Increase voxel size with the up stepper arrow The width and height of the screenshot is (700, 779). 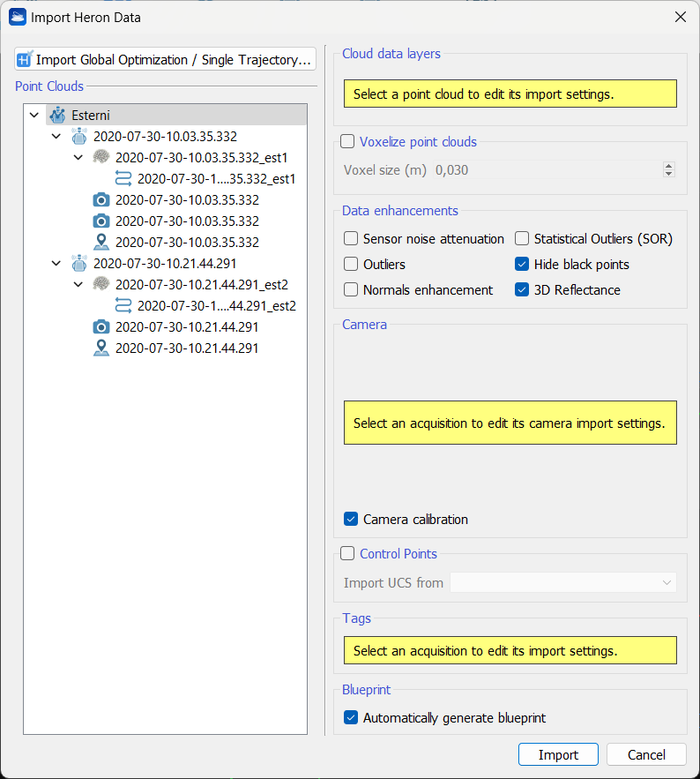click(x=668, y=166)
